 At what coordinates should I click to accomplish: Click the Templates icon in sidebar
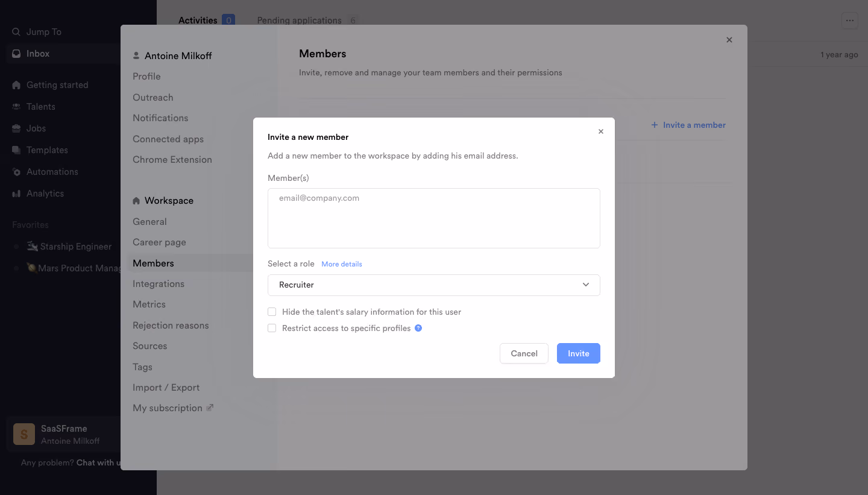(16, 150)
